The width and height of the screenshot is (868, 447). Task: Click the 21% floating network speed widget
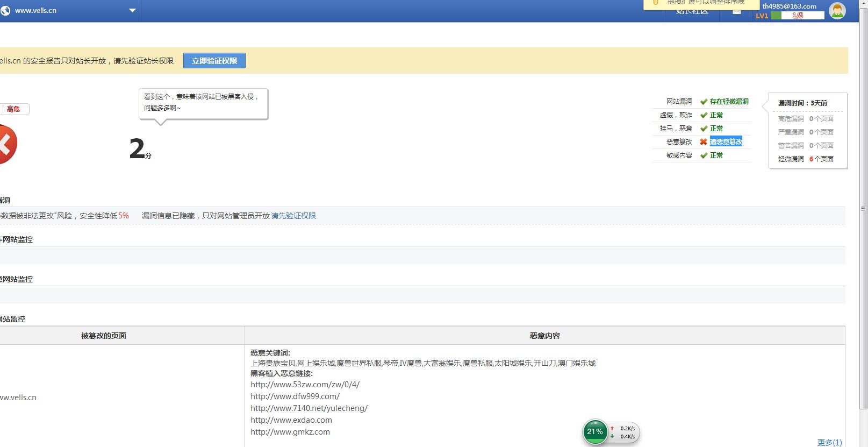pos(611,432)
